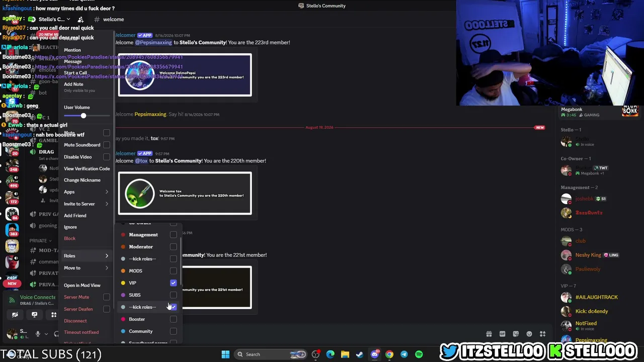Expand the Roles submenu
The height and width of the screenshot is (362, 644).
click(x=86, y=256)
